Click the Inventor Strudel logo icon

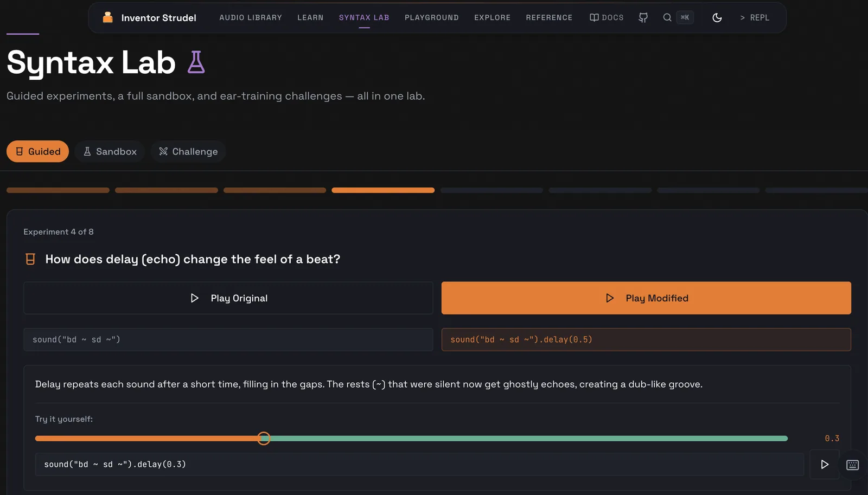[x=108, y=17]
